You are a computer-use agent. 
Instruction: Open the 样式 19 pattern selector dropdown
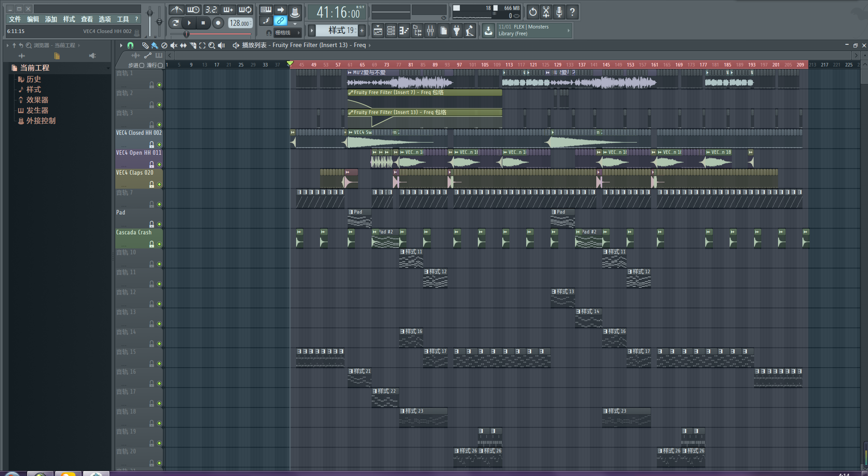(337, 30)
